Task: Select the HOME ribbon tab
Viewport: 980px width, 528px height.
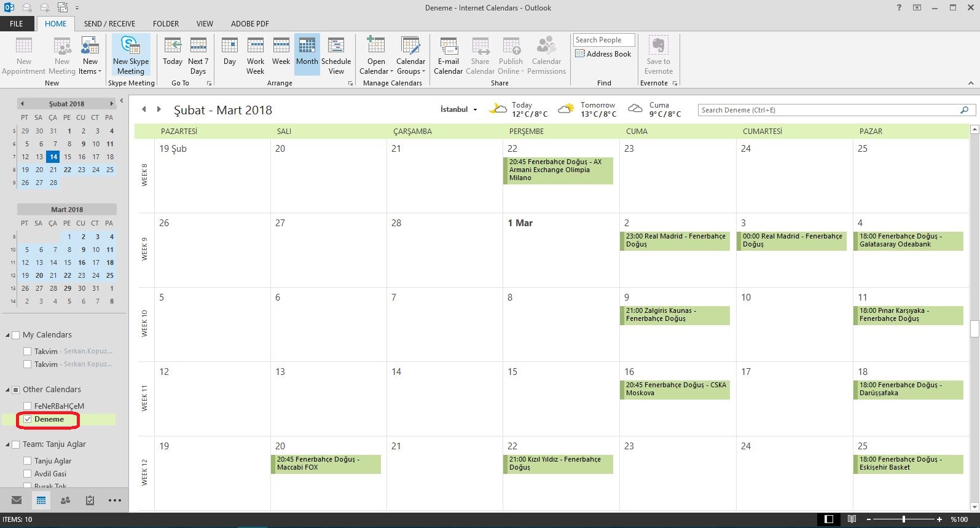Action: [55, 24]
